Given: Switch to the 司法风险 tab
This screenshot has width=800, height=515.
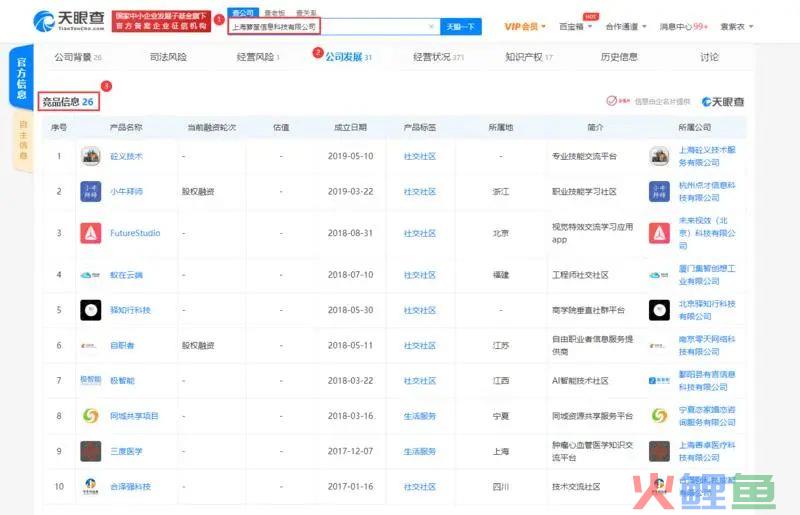Looking at the screenshot, I should tap(168, 57).
